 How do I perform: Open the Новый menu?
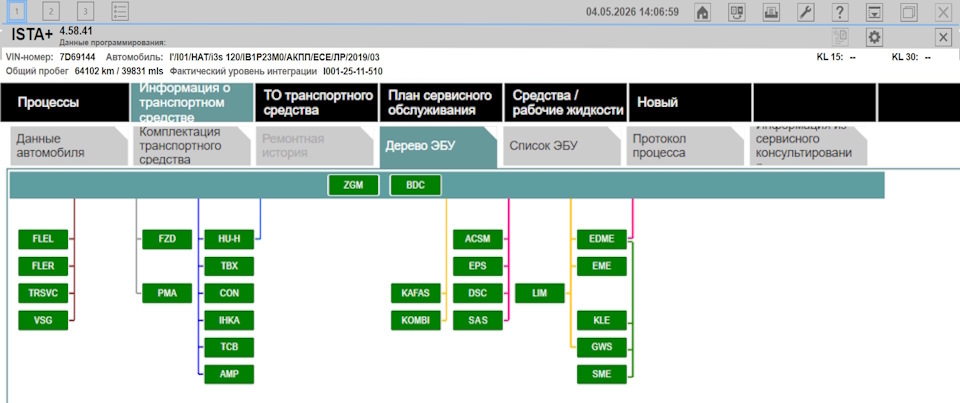click(x=690, y=103)
